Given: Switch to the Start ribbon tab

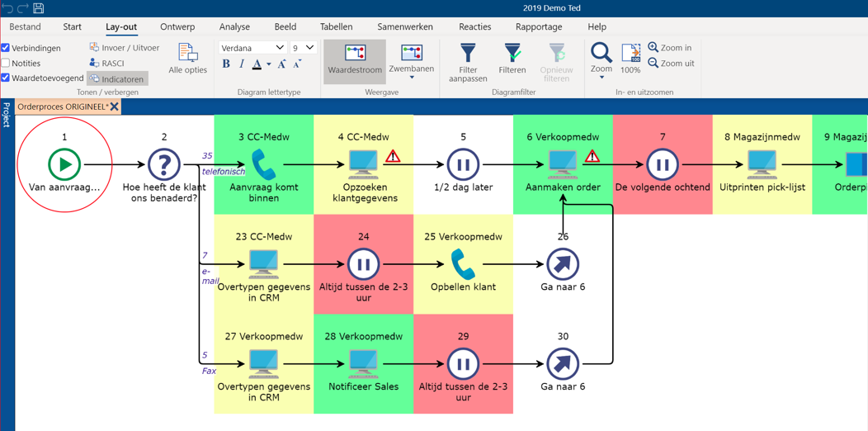Looking at the screenshot, I should point(72,26).
